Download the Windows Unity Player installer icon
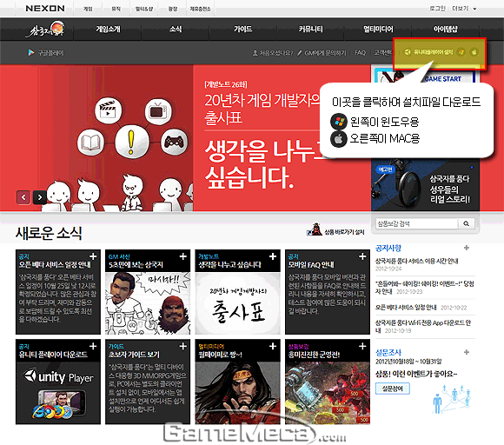This screenshot has width=504, height=445. pyautogui.click(x=461, y=52)
